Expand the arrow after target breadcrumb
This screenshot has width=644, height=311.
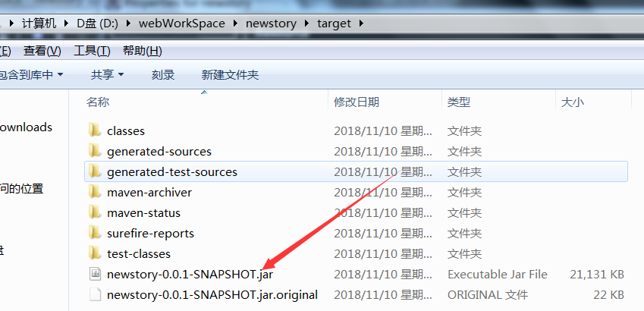(361, 24)
